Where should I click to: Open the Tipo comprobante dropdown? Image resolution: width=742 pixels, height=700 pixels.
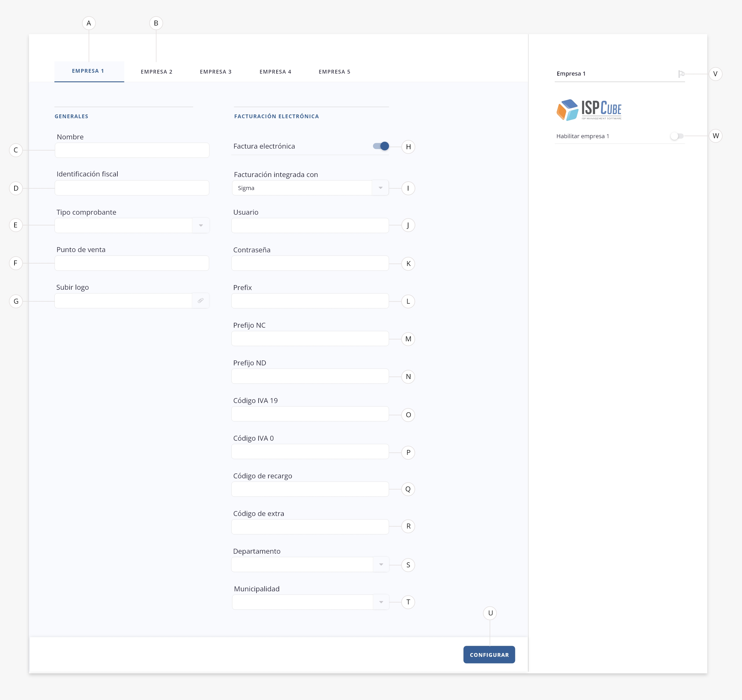tap(201, 225)
